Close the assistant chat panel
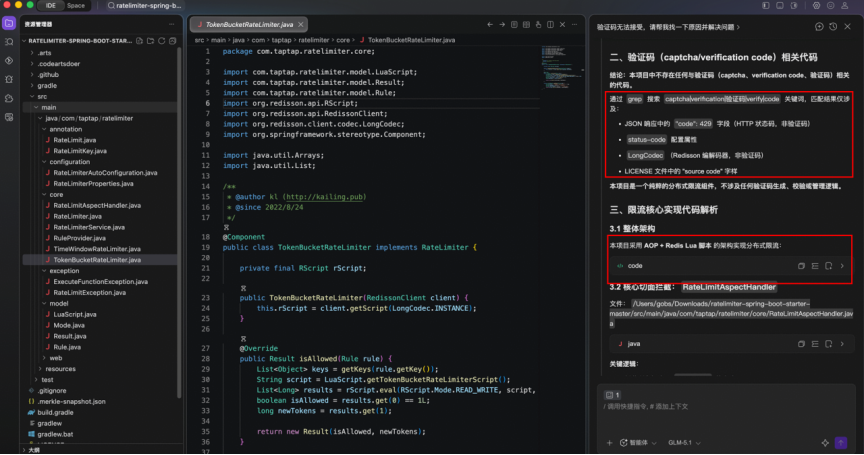 point(847,26)
